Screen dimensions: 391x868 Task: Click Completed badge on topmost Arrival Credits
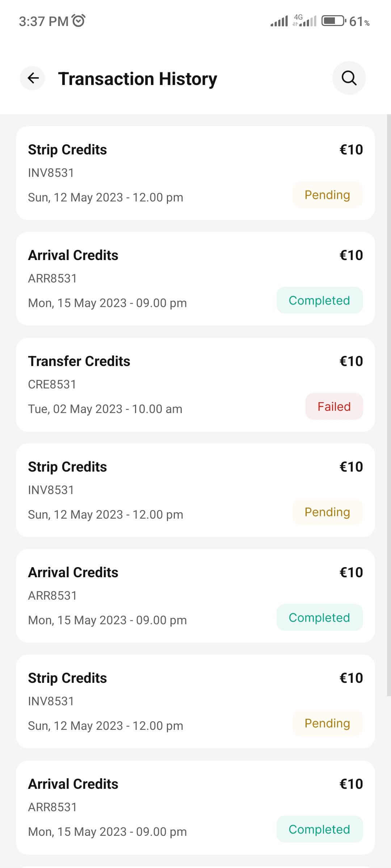(319, 301)
